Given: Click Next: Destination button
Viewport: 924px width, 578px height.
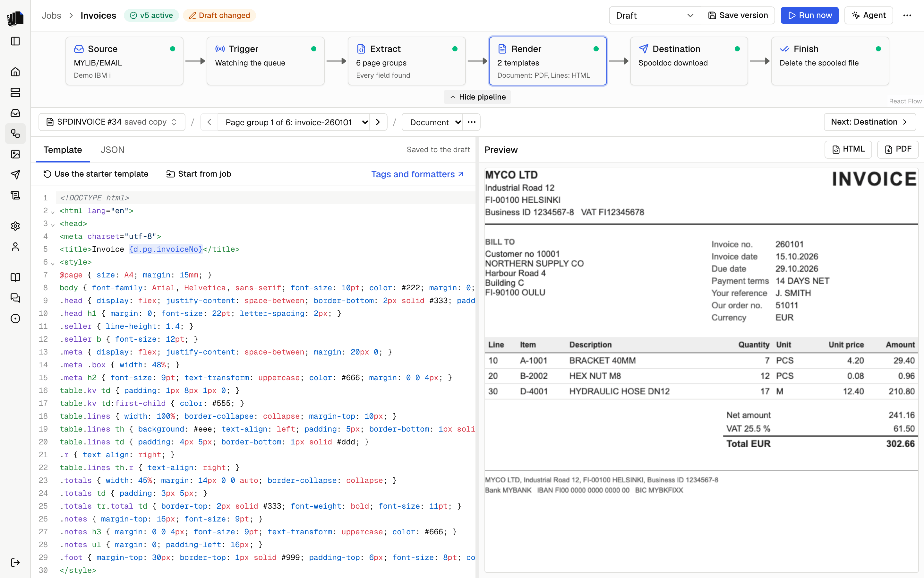Looking at the screenshot, I should (x=869, y=122).
